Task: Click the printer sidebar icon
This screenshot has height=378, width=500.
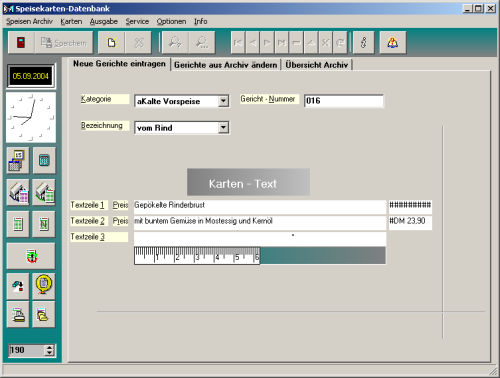Action: pos(18,315)
